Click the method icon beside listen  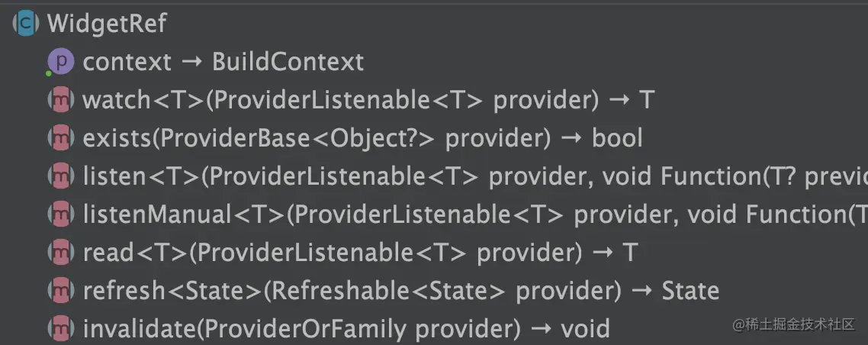tap(60, 176)
